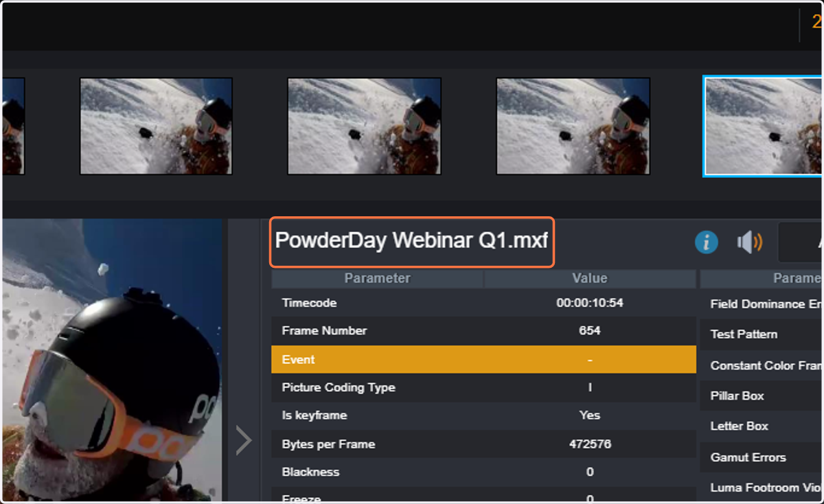Image resolution: width=824 pixels, height=504 pixels.
Task: Click the right table Parameter header
Action: tap(762, 278)
